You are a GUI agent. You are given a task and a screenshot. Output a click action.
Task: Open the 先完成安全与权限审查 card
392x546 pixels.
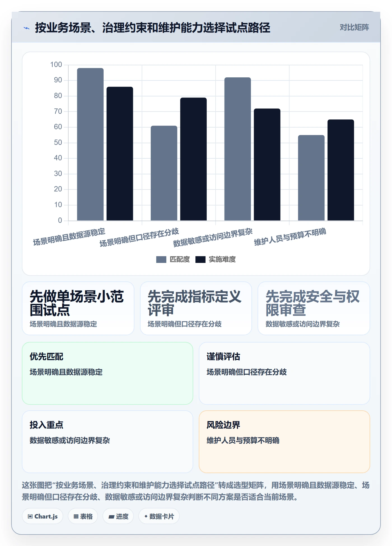point(314,308)
